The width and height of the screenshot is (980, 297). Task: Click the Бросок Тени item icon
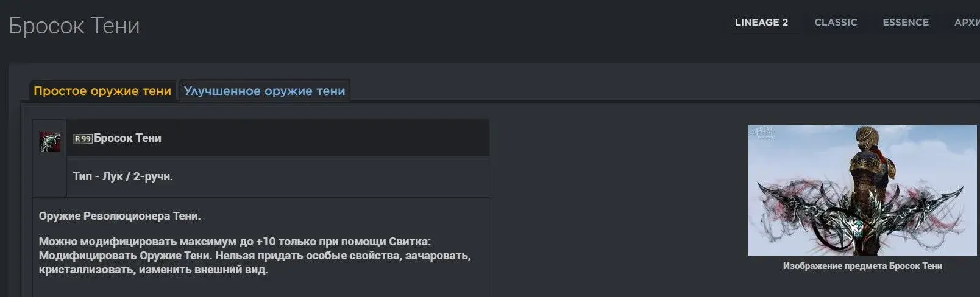[49, 141]
